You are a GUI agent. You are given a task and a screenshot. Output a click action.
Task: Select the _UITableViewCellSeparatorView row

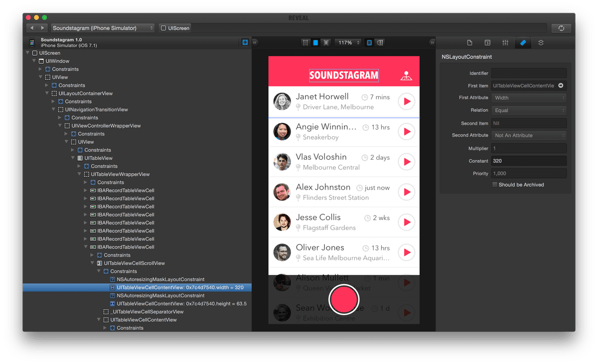pyautogui.click(x=137, y=312)
